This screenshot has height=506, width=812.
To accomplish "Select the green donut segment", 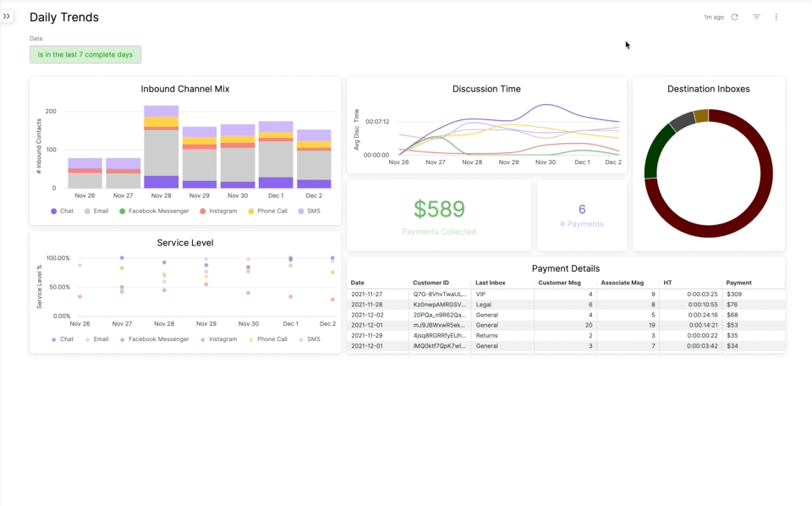I will 656,151.
